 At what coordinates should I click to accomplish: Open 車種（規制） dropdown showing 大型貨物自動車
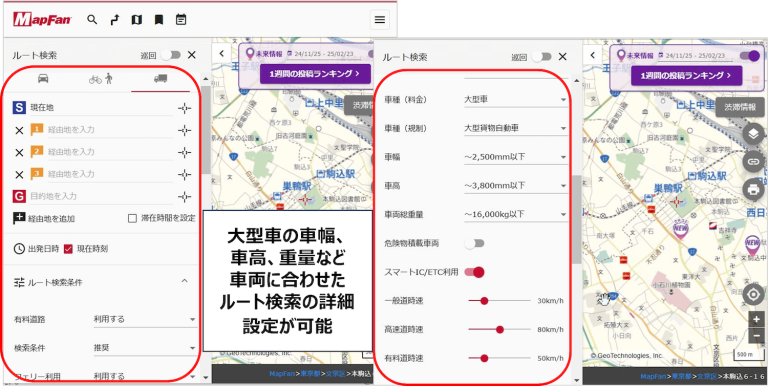(516, 128)
